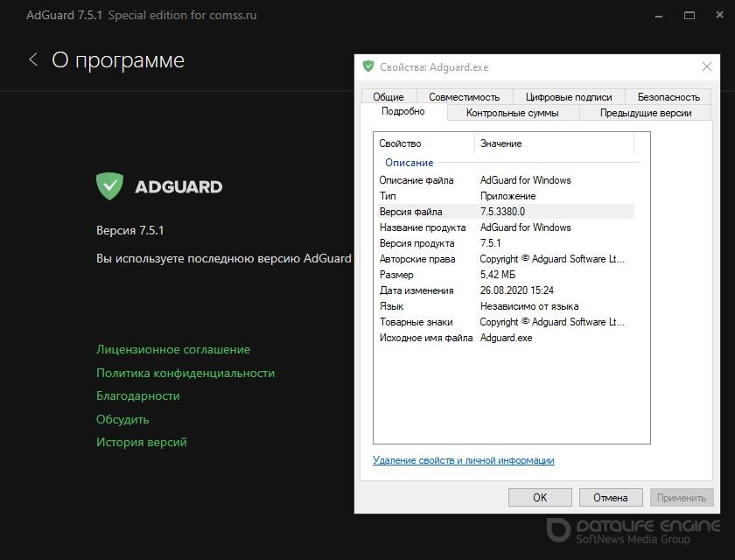Maximize the AdGuard main window
This screenshot has width=735, height=560.
(689, 15)
